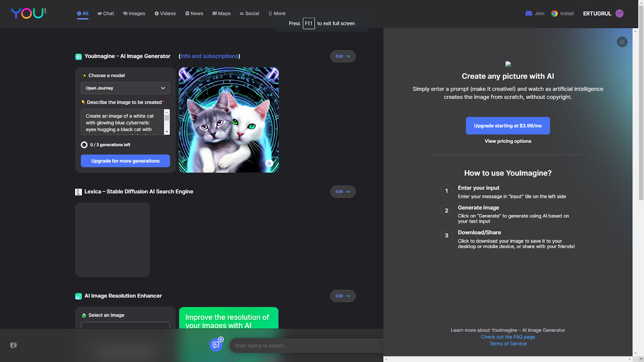Expand the More menu
This screenshot has height=362, width=644.
[277, 14]
